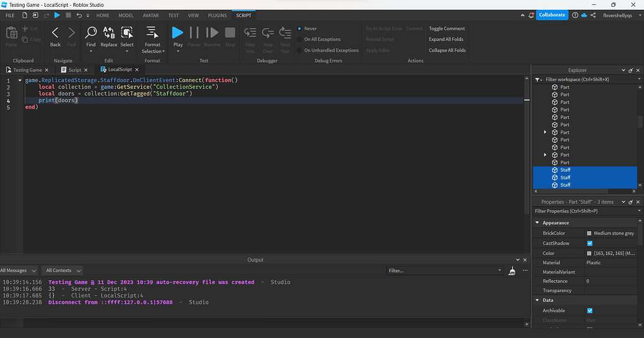Click the Paste clipboard icon
Screen dimensions: 644x338
click(x=11, y=32)
